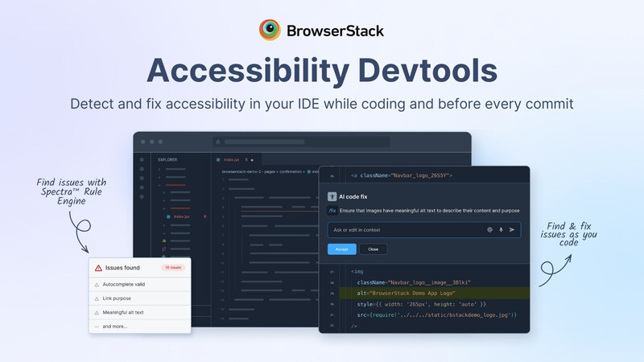The image size is (644, 362).
Task: Expand the 'and more...' issues entry
Action: [x=114, y=326]
